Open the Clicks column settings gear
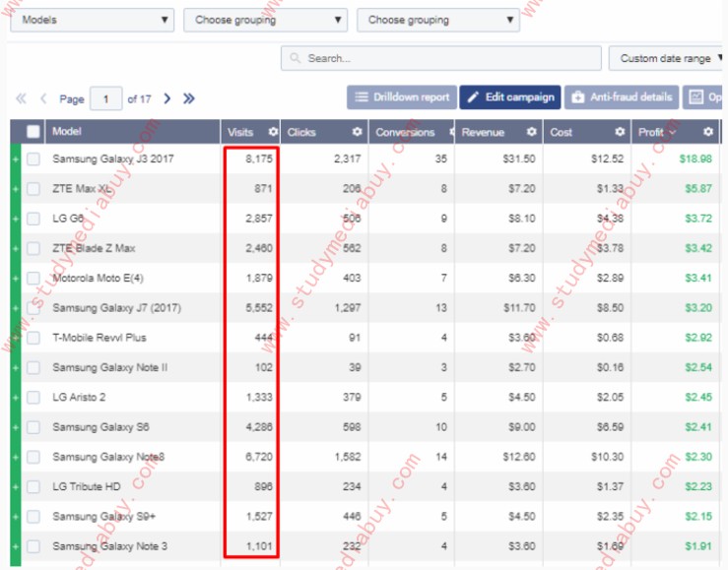 (357, 132)
